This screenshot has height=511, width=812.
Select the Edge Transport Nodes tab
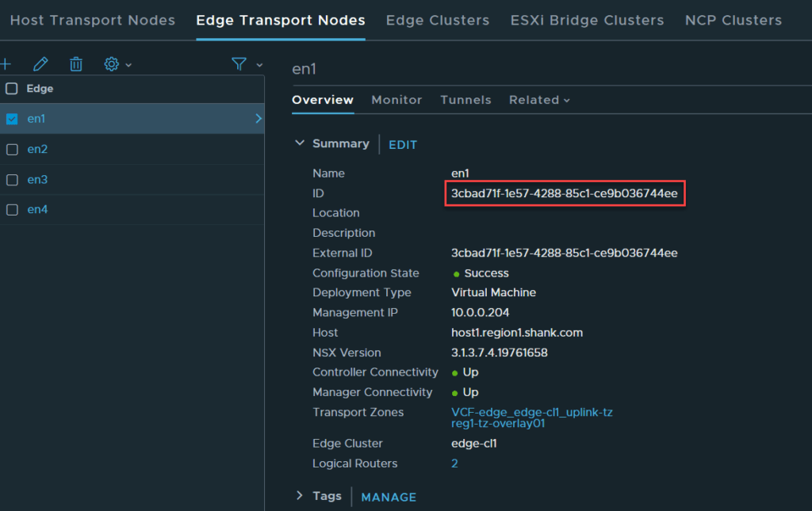click(x=281, y=20)
